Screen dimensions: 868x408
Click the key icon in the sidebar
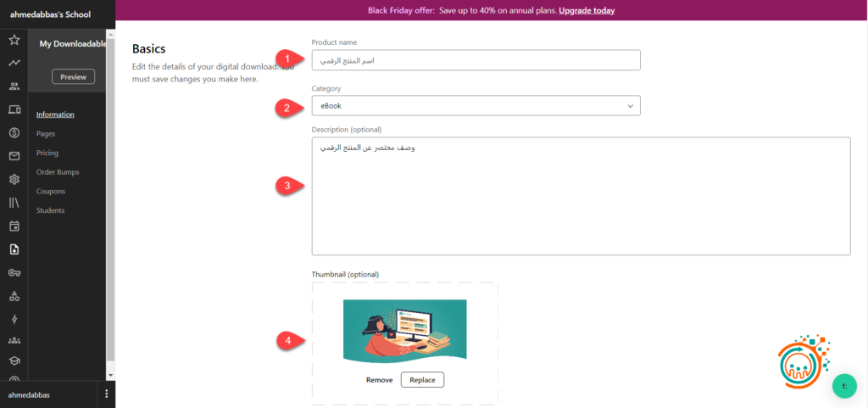[x=14, y=272]
